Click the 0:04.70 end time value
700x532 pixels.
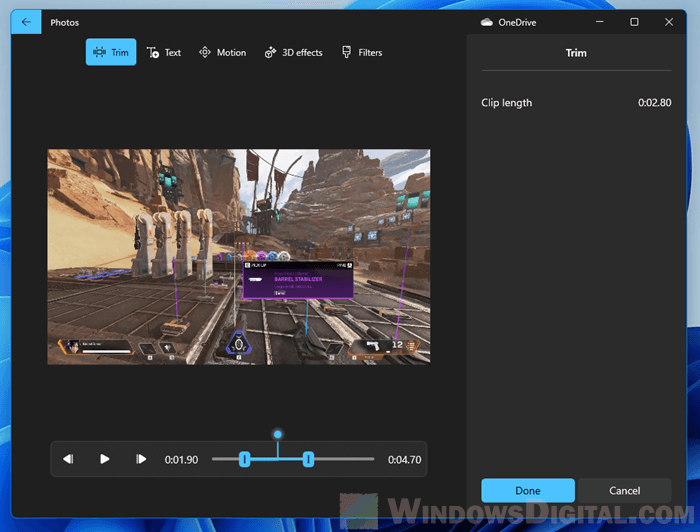(404, 460)
